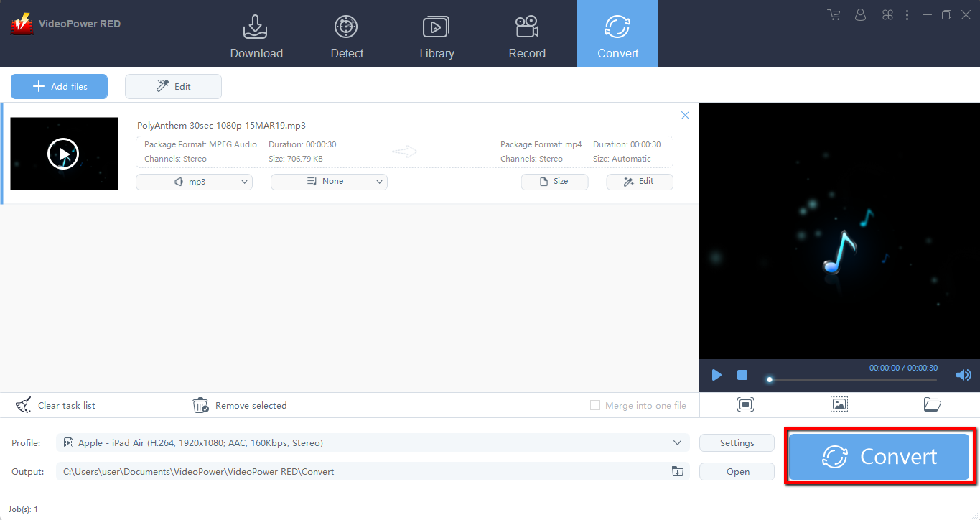The height and width of the screenshot is (520, 980).
Task: Click the Remove selected trash icon
Action: [201, 405]
